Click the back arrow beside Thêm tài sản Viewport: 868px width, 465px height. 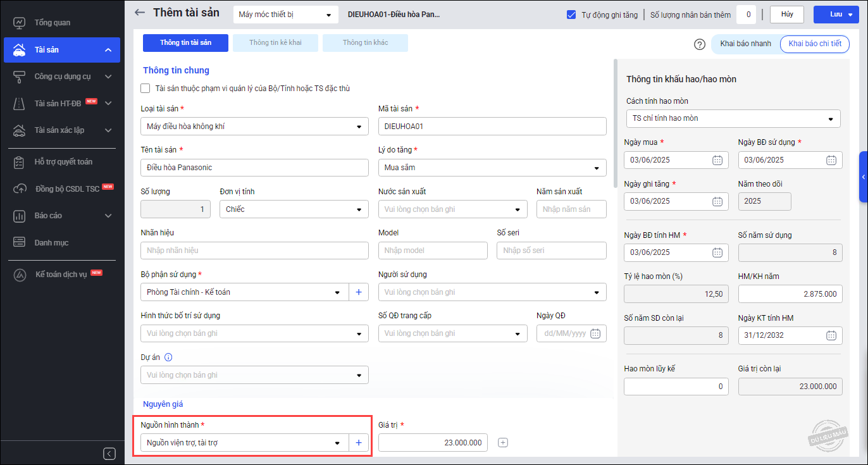pyautogui.click(x=140, y=13)
